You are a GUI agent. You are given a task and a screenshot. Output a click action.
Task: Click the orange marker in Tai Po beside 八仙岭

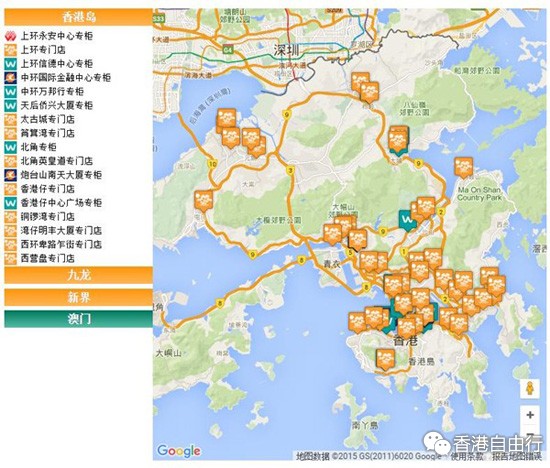point(399,140)
